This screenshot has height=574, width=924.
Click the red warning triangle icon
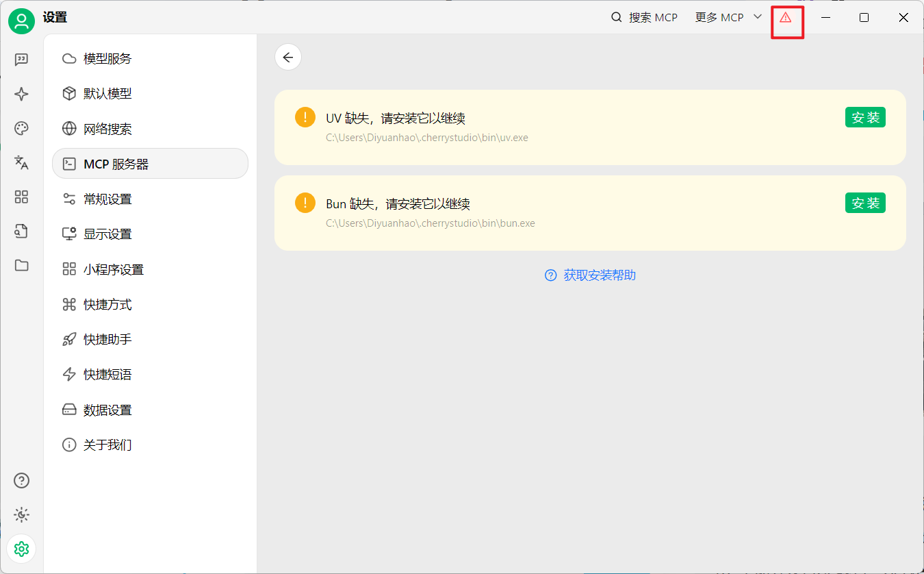click(786, 18)
